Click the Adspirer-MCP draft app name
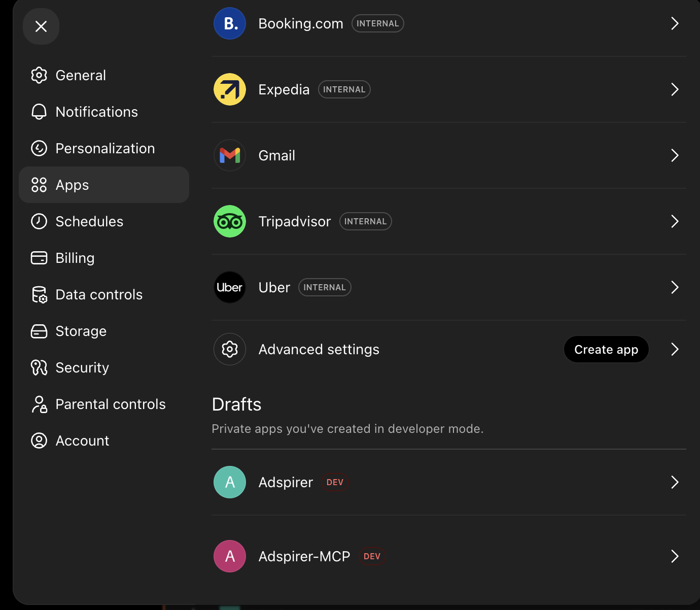Screen dimensions: 700x610 pyautogui.click(x=304, y=557)
